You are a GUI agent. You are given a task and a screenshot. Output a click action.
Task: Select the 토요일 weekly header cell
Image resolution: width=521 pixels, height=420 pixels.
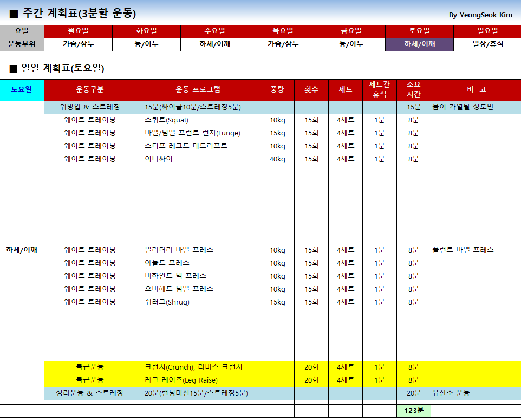pos(419,31)
